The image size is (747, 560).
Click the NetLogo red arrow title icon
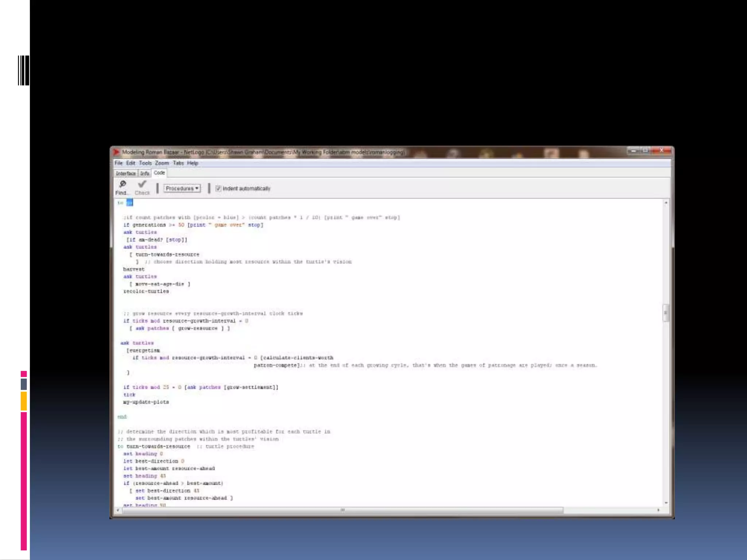(x=116, y=152)
